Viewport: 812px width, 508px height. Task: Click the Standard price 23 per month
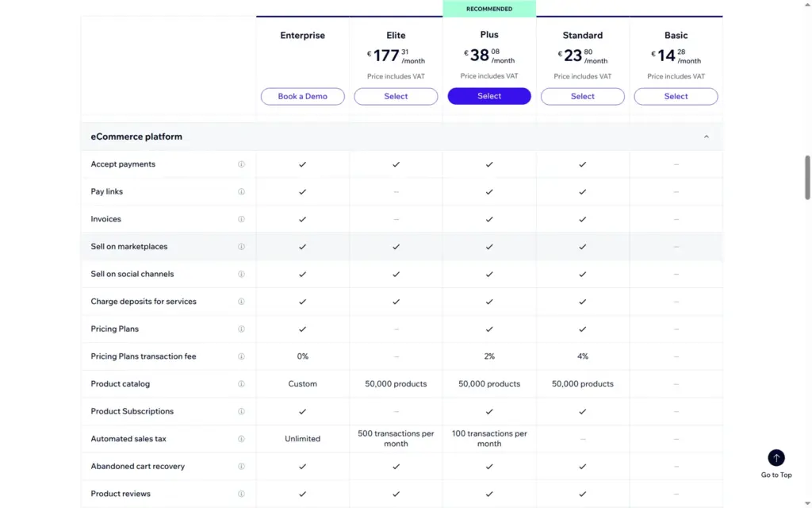[x=583, y=56]
